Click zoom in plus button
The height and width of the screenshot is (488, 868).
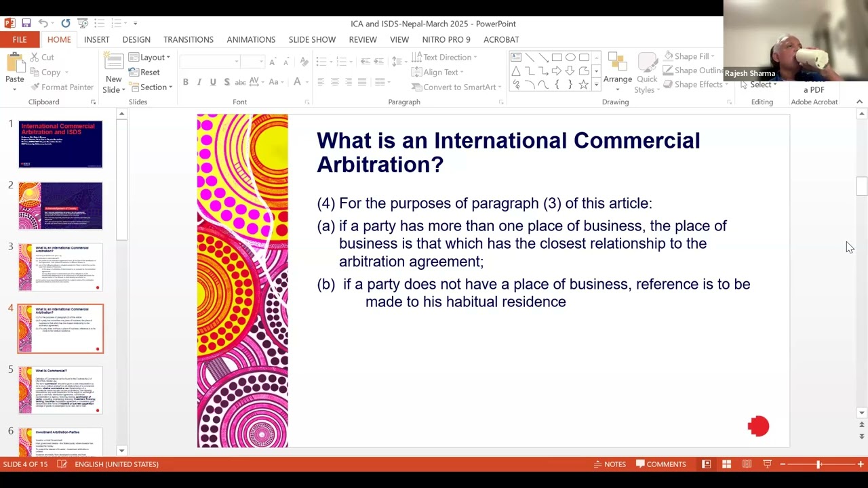tap(861, 464)
